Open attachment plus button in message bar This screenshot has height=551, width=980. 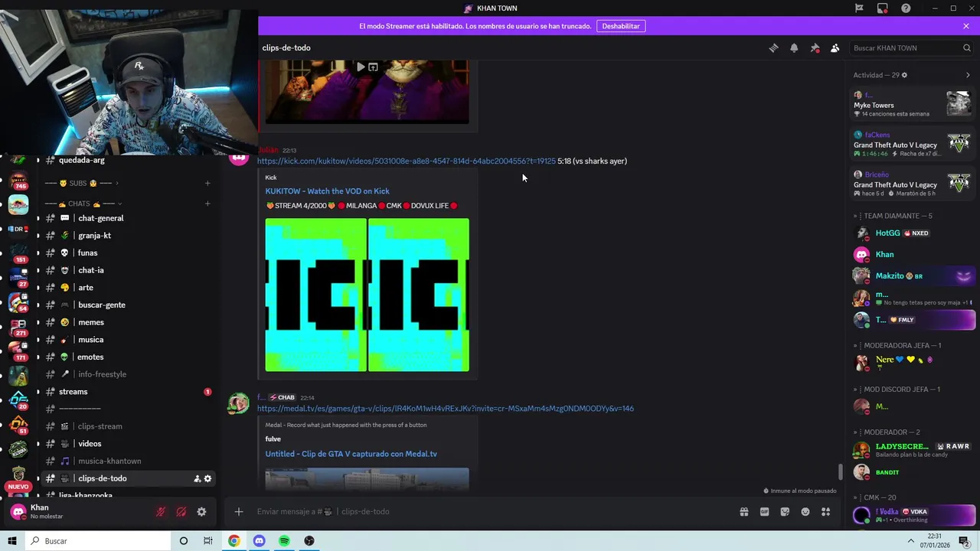click(x=239, y=511)
